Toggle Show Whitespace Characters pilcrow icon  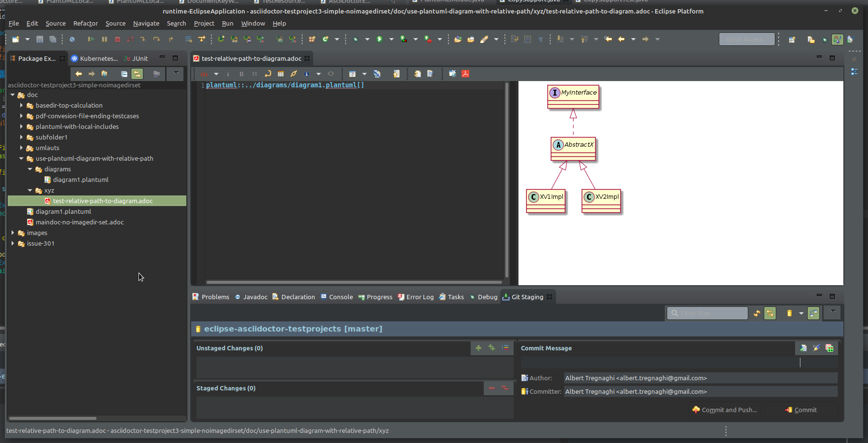tap(541, 39)
